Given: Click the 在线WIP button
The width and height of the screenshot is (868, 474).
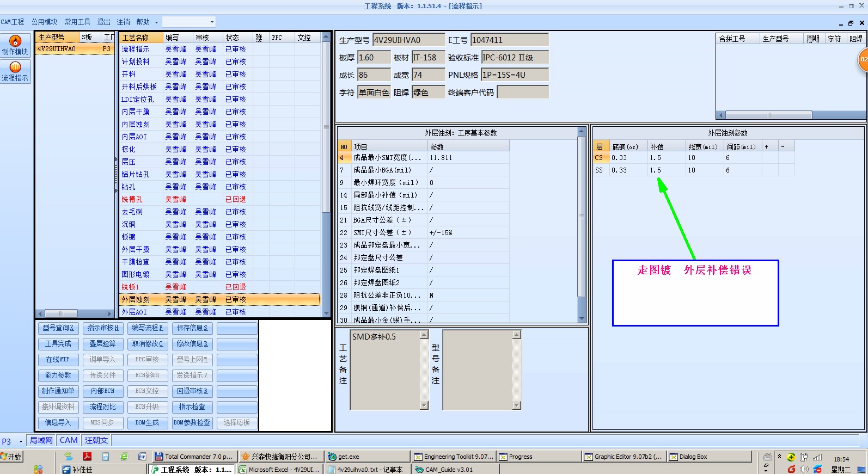Looking at the screenshot, I should 58,360.
